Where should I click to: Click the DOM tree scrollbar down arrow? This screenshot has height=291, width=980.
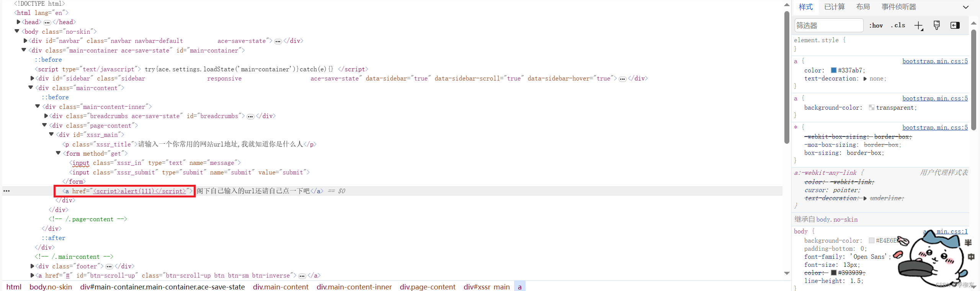787,273
